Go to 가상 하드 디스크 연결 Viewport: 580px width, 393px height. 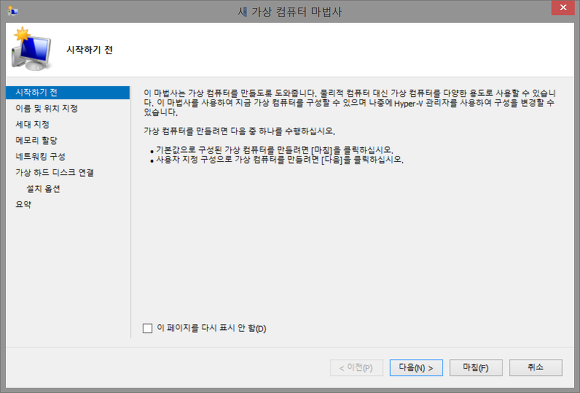pyautogui.click(x=54, y=172)
